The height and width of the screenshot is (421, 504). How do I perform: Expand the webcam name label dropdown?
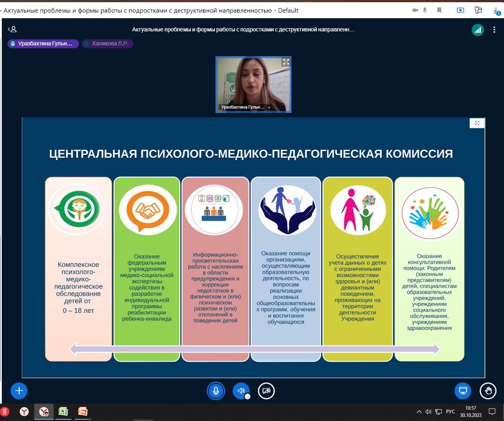269,107
